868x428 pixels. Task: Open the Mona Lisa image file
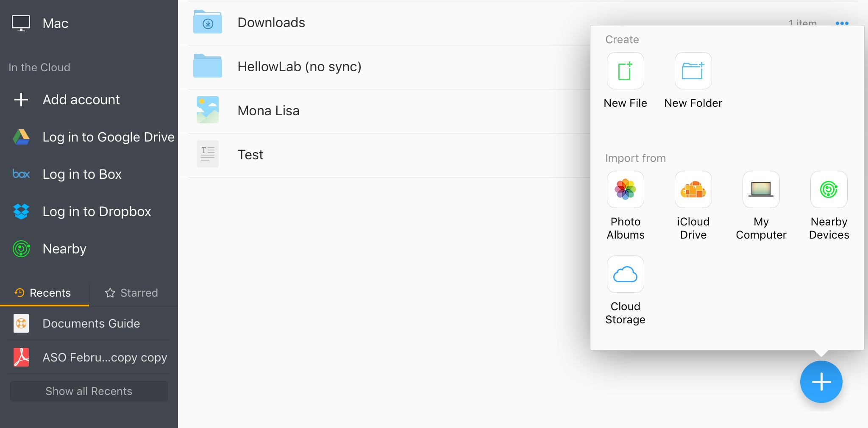268,111
